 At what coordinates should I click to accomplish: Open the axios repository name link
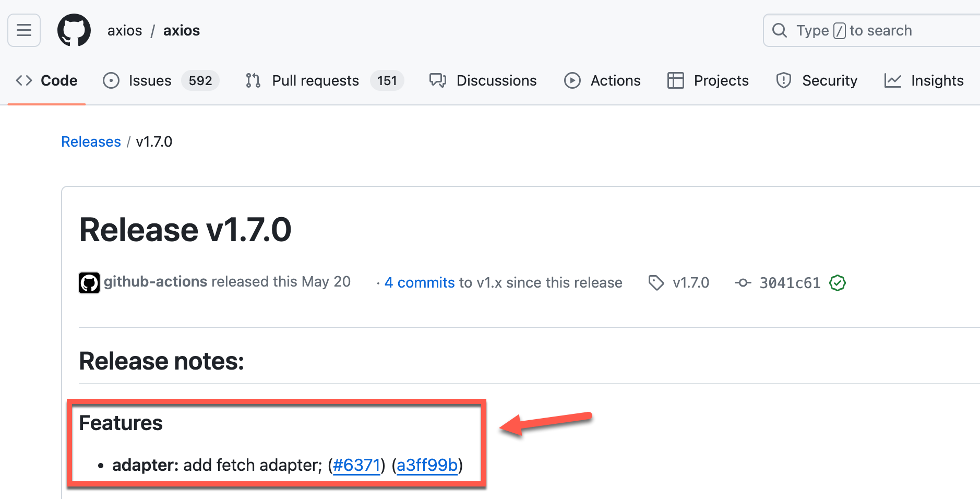click(182, 31)
